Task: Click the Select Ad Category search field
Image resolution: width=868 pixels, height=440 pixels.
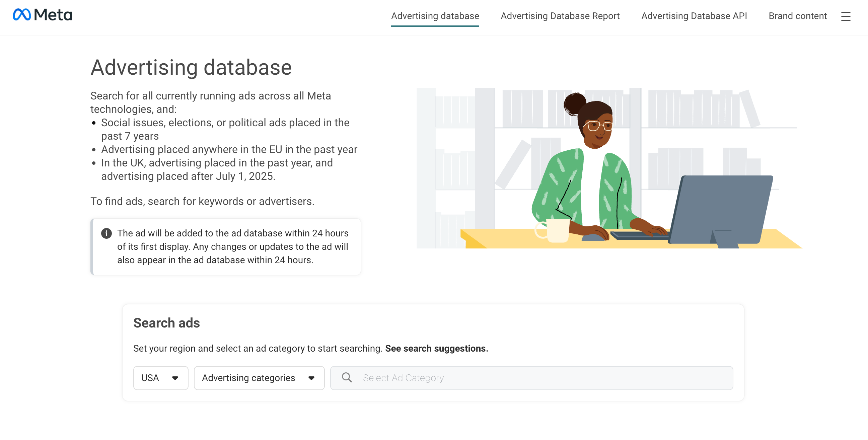Action: (x=531, y=378)
